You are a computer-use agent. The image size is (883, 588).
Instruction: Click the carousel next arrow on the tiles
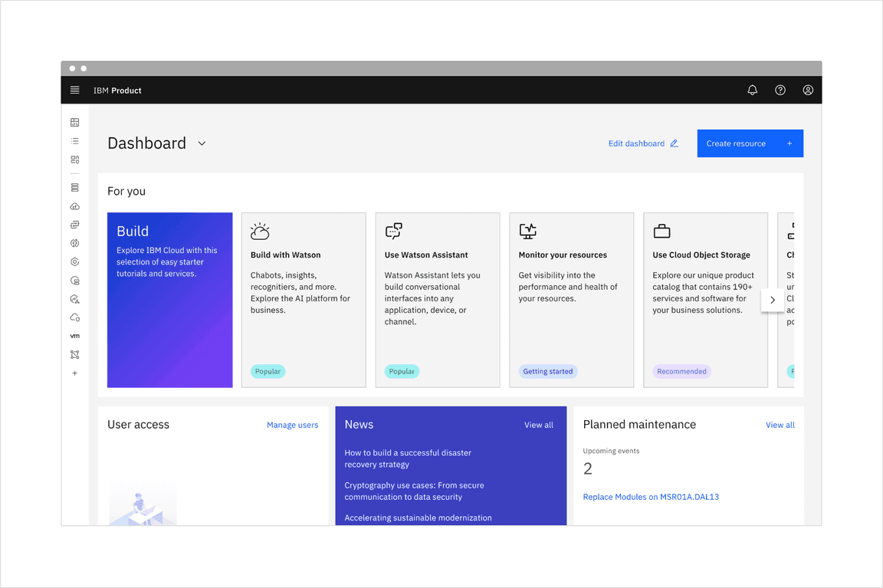click(x=773, y=301)
